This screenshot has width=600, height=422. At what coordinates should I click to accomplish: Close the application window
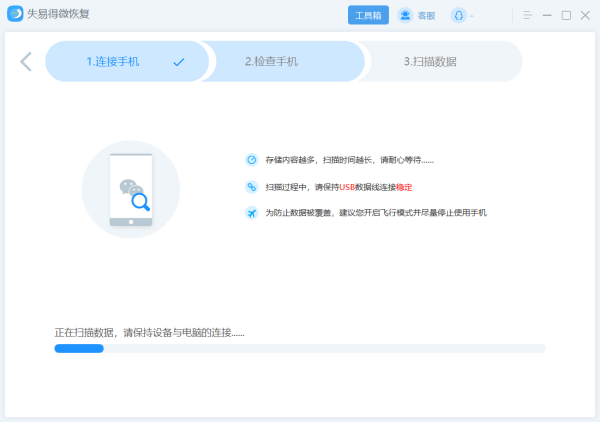pyautogui.click(x=585, y=15)
